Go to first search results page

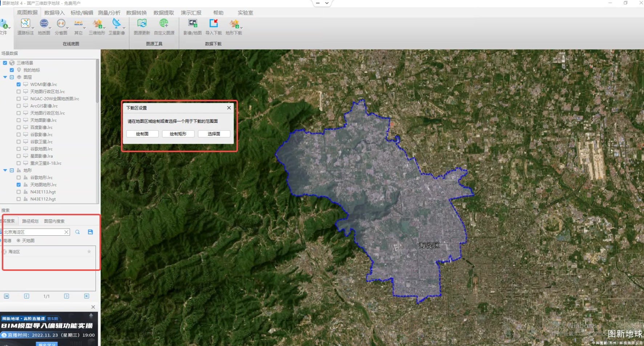(x=7, y=296)
